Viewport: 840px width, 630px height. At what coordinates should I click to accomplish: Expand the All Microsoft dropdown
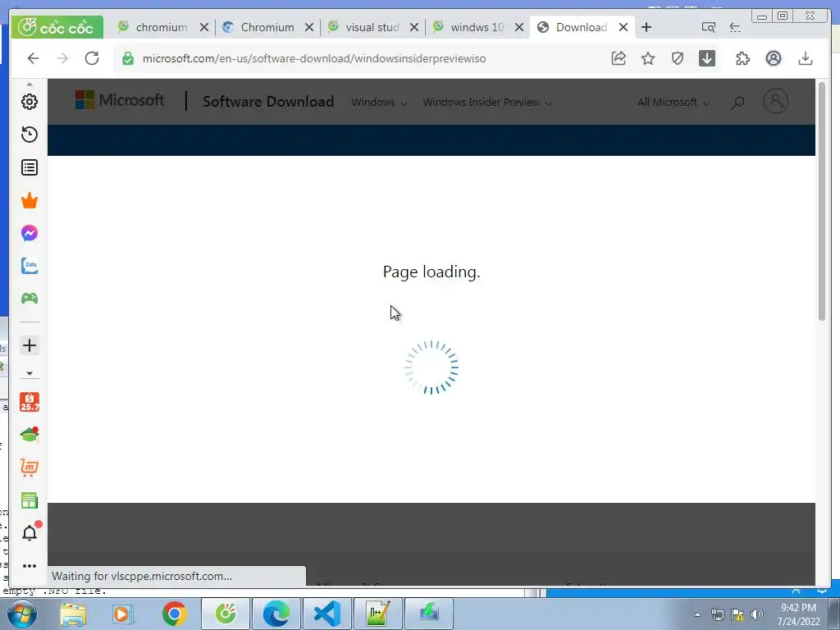tap(673, 103)
